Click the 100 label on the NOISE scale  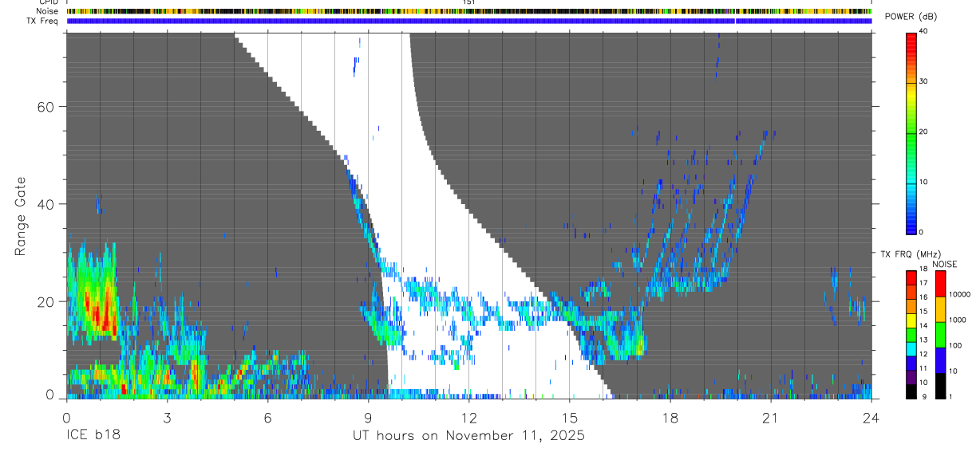point(955,345)
